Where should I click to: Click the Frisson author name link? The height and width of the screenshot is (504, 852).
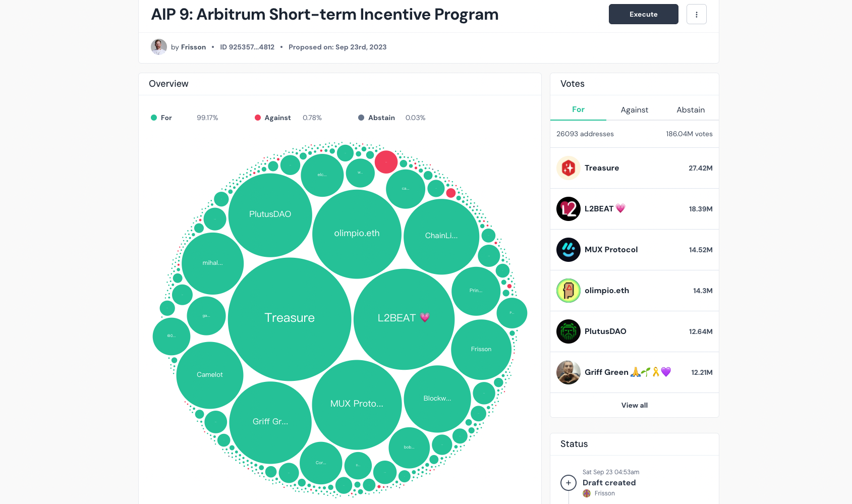[x=193, y=47]
